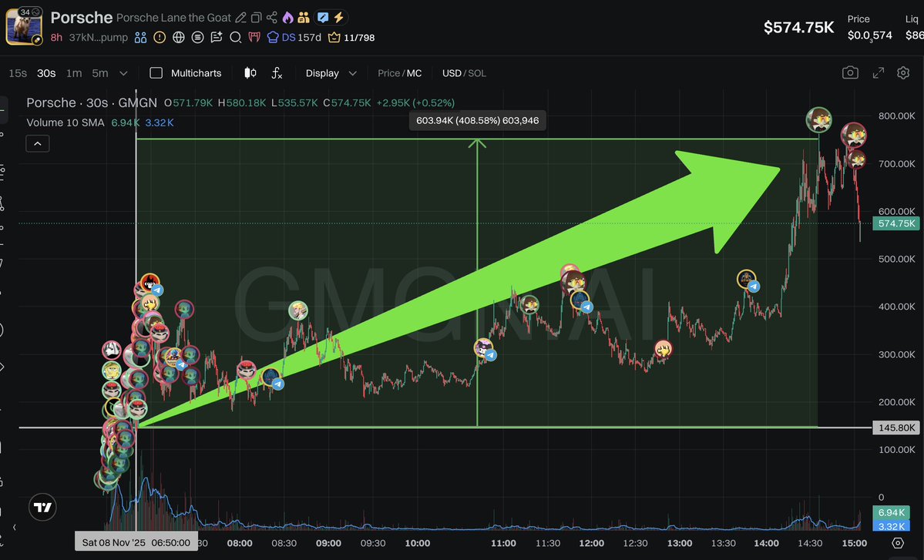
Task: Click the Volume 10 SMA indicator label
Action: click(66, 122)
